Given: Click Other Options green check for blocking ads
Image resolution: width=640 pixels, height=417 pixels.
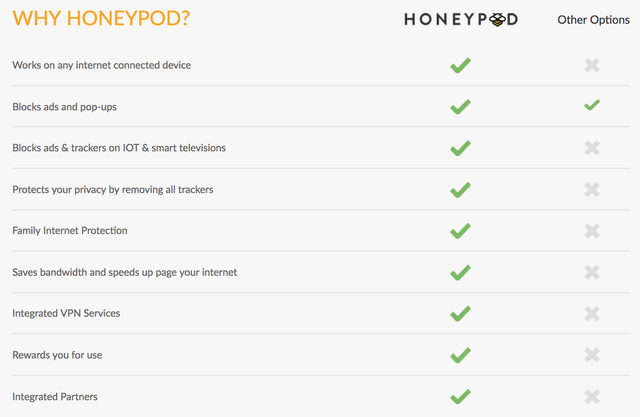Looking at the screenshot, I should [x=592, y=105].
